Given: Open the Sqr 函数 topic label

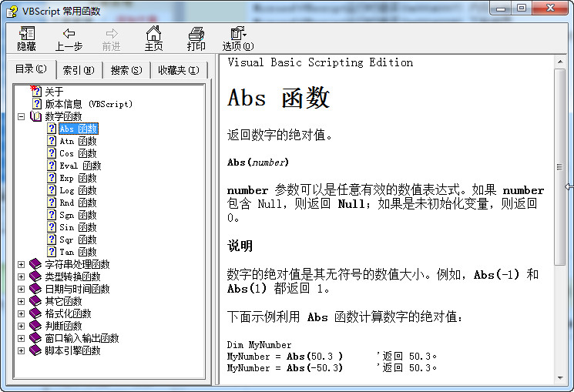Looking at the screenshot, I should pos(78,240).
